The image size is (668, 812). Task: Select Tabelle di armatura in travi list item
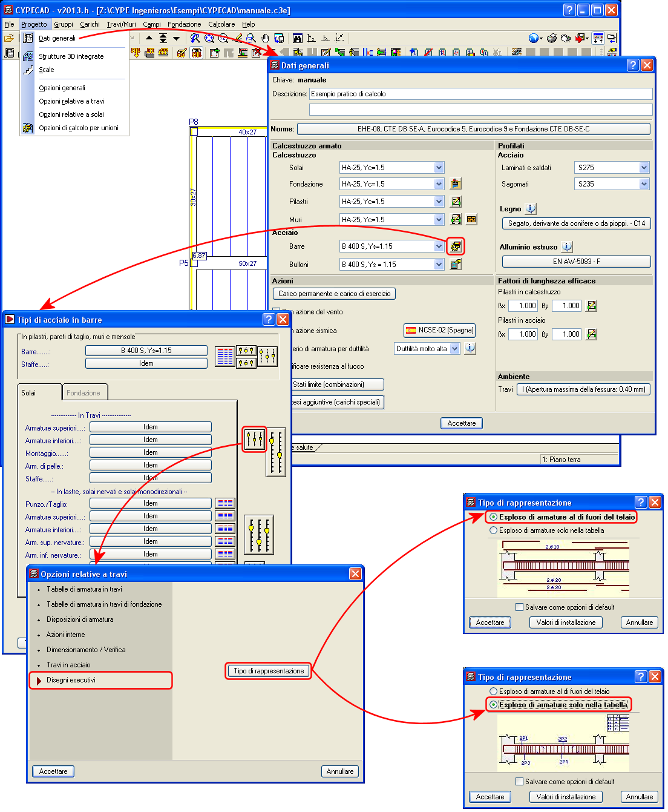84,589
